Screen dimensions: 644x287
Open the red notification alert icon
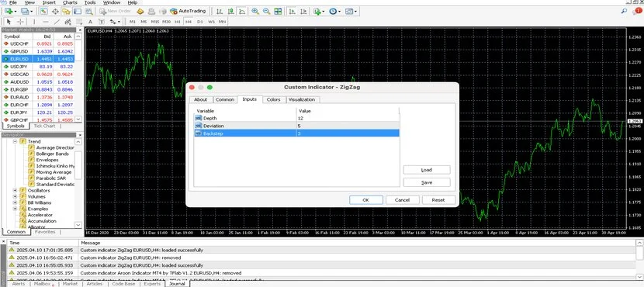638,11
